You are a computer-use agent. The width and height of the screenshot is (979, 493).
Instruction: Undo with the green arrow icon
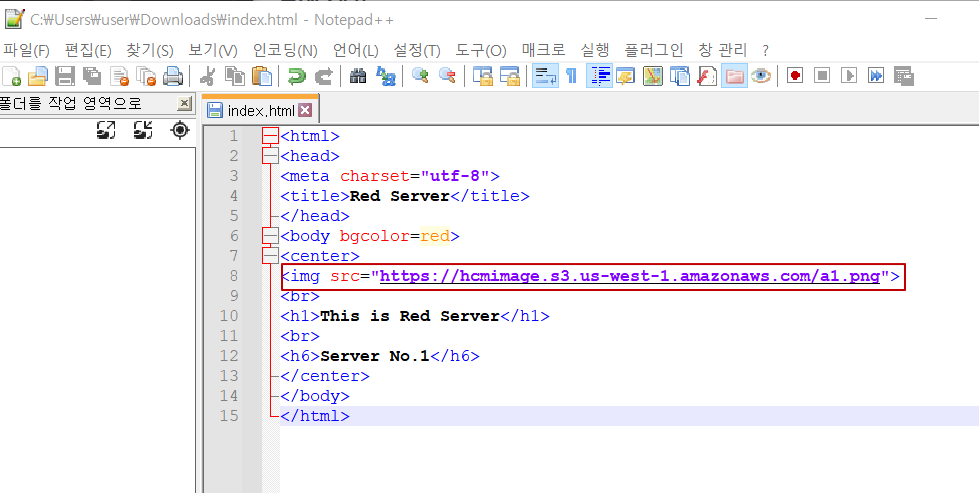pos(296,76)
